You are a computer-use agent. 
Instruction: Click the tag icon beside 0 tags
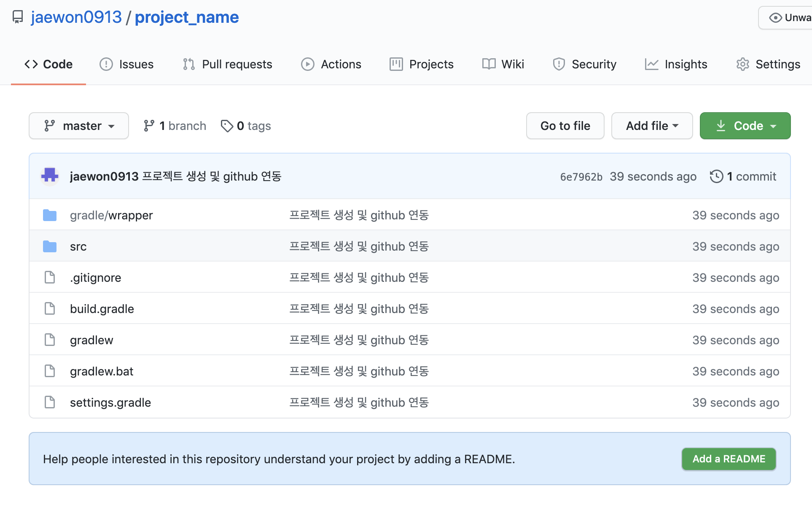tap(227, 126)
